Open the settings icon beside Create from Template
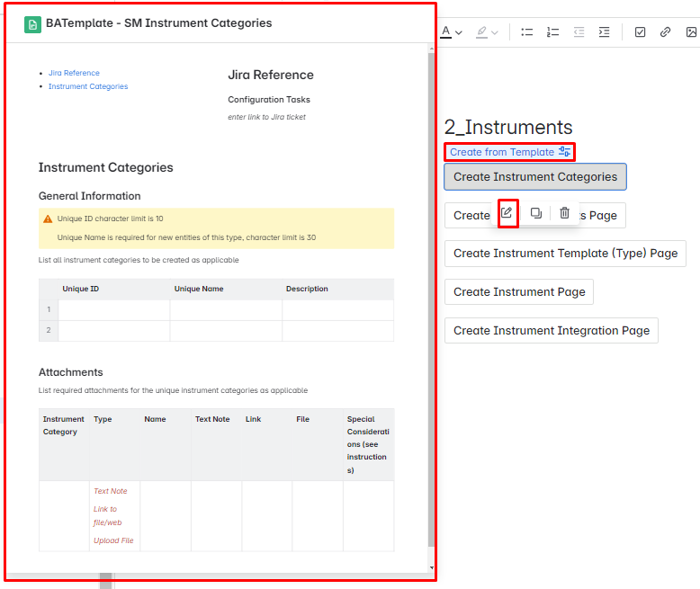The image size is (700, 589). (x=564, y=152)
